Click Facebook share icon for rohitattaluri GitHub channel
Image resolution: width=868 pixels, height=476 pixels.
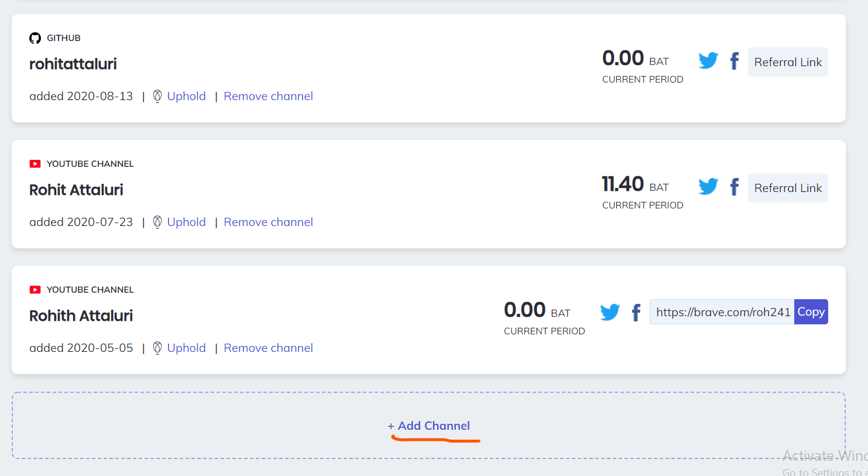tap(735, 61)
